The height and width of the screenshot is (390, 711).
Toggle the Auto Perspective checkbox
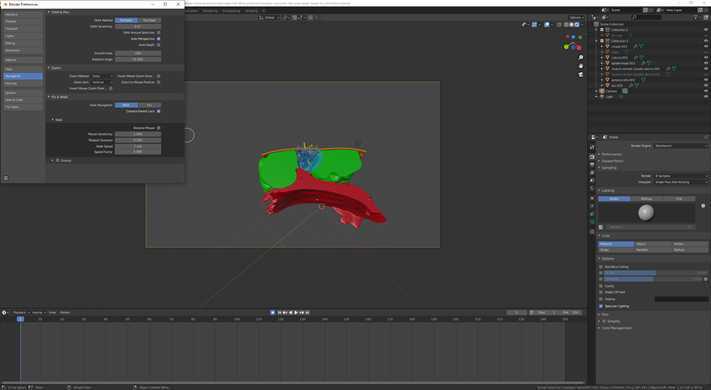click(158, 39)
